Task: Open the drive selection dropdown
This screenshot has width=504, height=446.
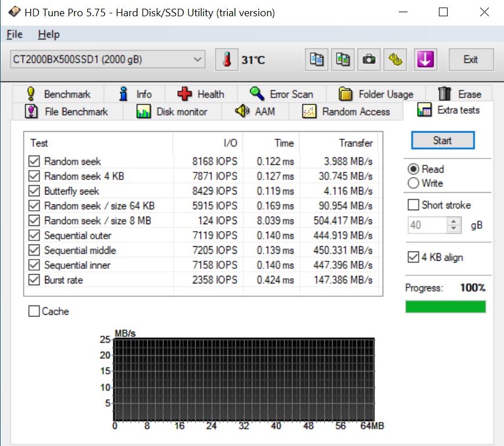Action: (198, 59)
